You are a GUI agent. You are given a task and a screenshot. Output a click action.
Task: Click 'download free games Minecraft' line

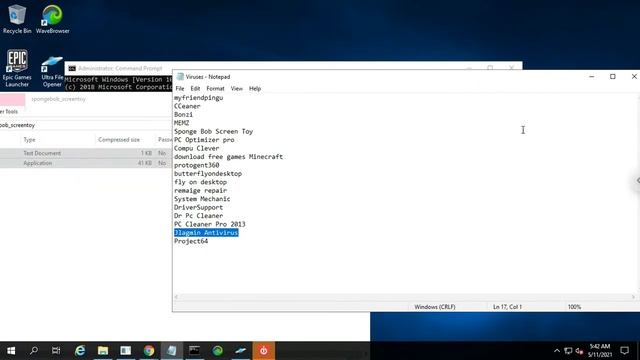[229, 157]
